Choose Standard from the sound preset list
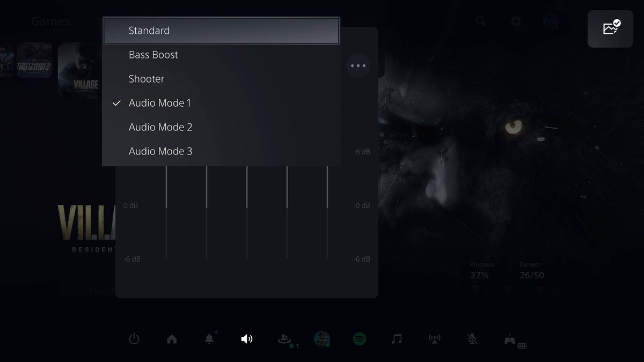 [149, 30]
